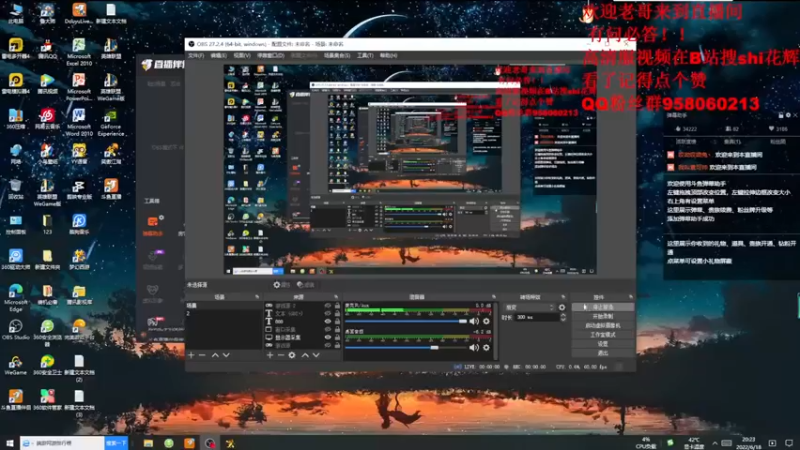Open the filters button beside properties
The height and width of the screenshot is (450, 800).
click(305, 285)
